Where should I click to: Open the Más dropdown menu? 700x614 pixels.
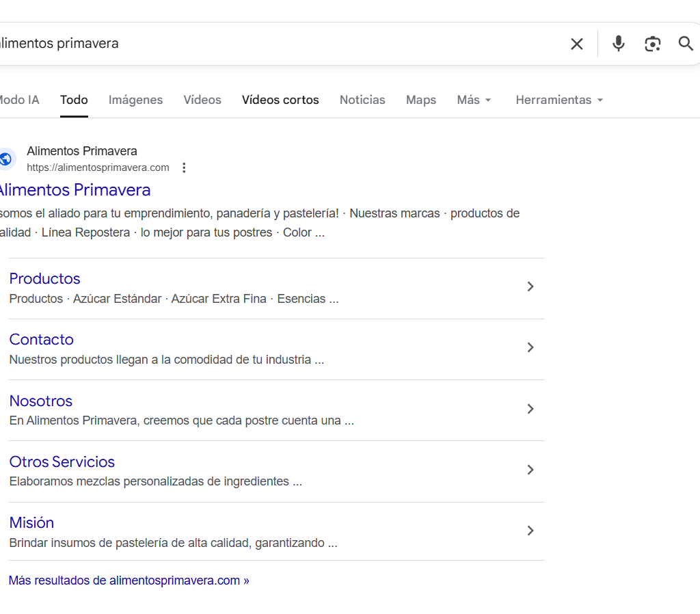click(x=474, y=100)
